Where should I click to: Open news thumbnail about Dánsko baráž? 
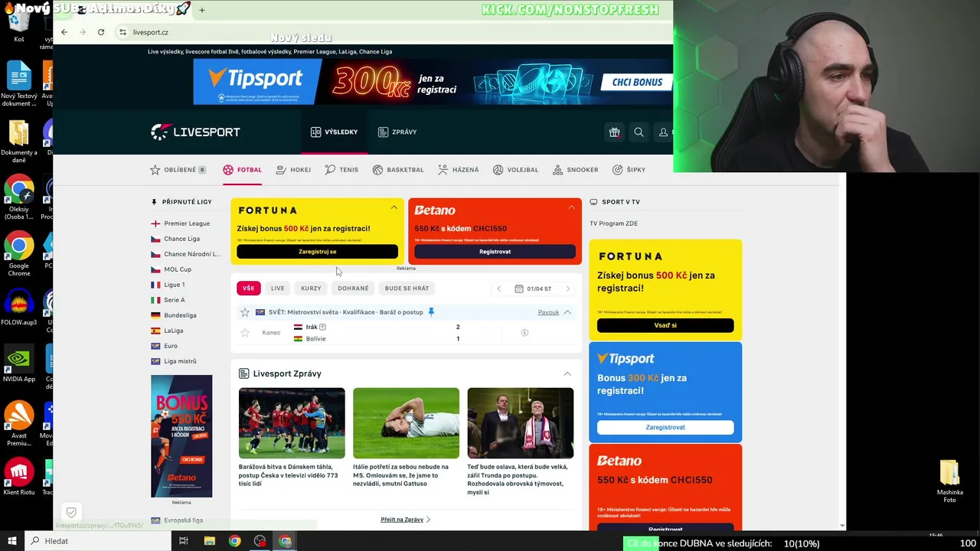click(292, 423)
